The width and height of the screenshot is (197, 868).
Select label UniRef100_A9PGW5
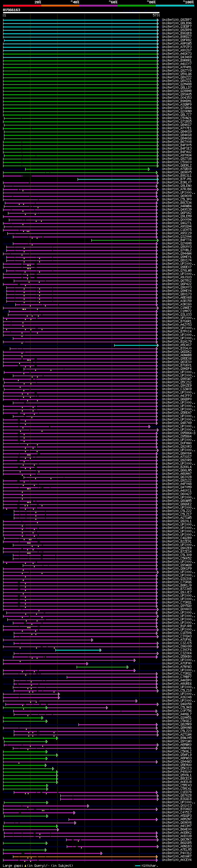coord(177,43)
